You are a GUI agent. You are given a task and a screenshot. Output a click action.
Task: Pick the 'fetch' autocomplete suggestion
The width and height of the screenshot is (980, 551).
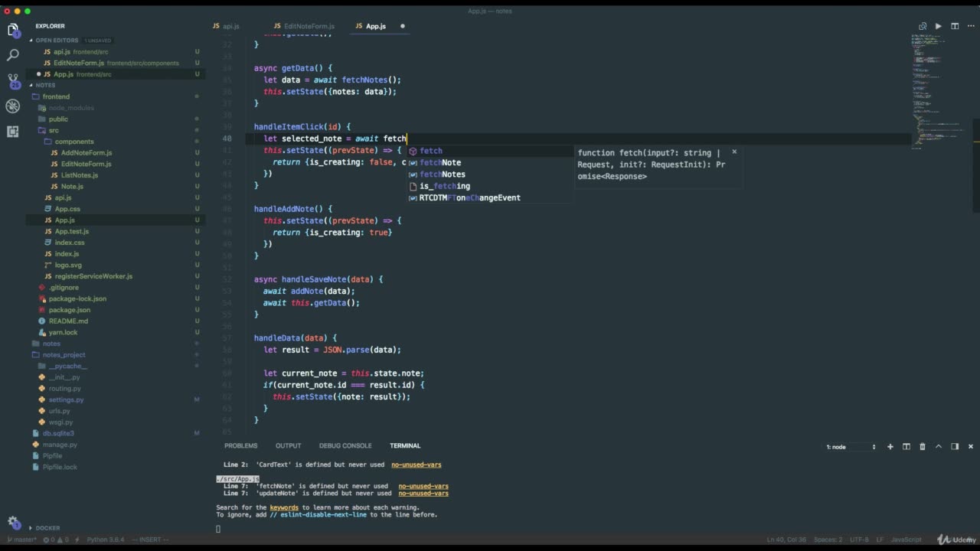[490, 151]
